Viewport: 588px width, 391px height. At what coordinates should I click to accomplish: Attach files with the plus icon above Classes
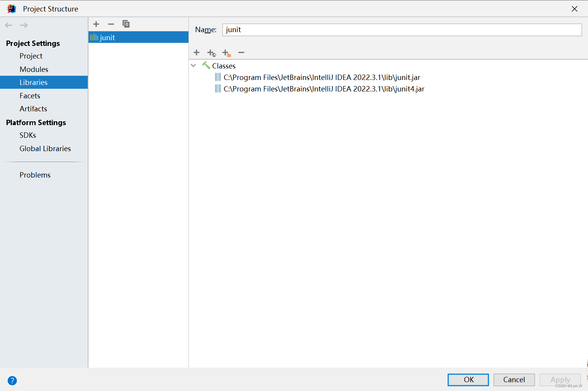click(x=196, y=52)
